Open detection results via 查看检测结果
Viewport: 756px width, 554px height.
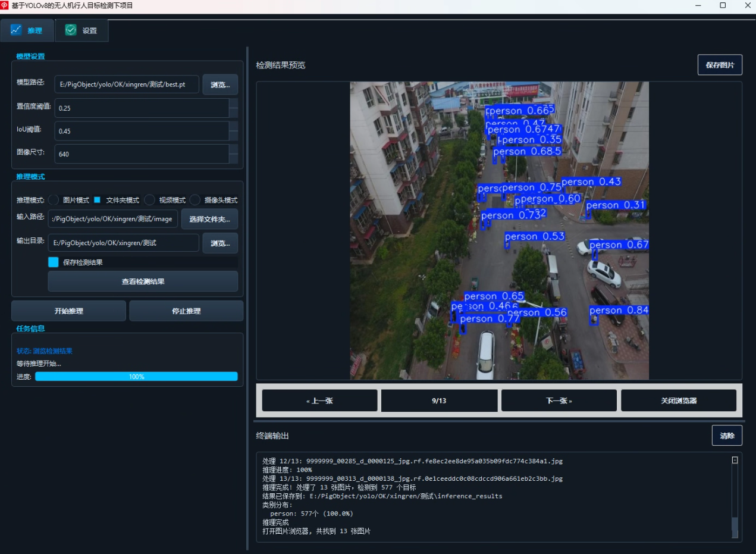(x=142, y=281)
